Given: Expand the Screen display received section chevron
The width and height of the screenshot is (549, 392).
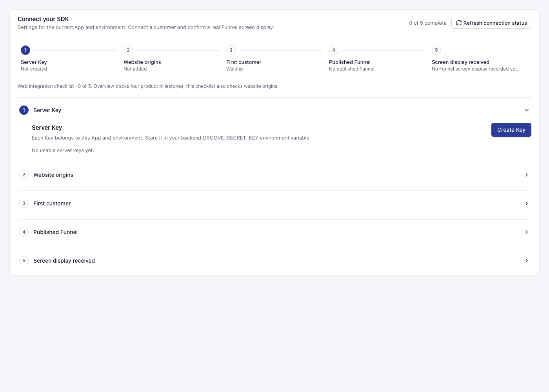Looking at the screenshot, I should click(x=527, y=261).
